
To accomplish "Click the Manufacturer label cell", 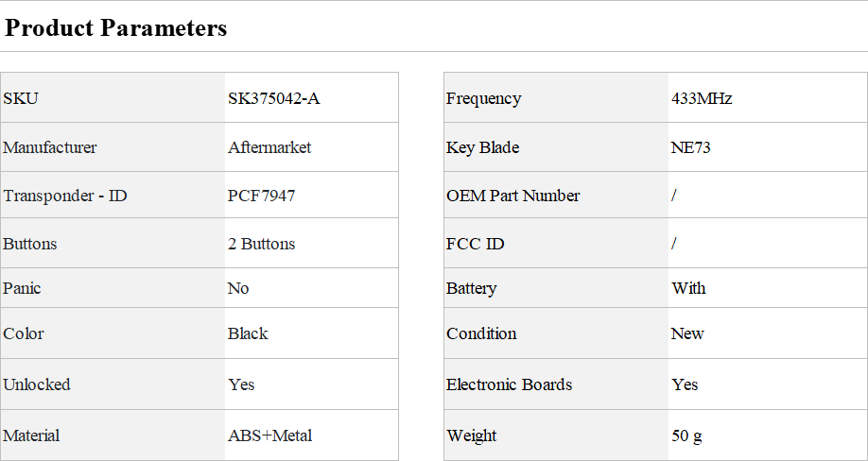I will click(x=113, y=147).
